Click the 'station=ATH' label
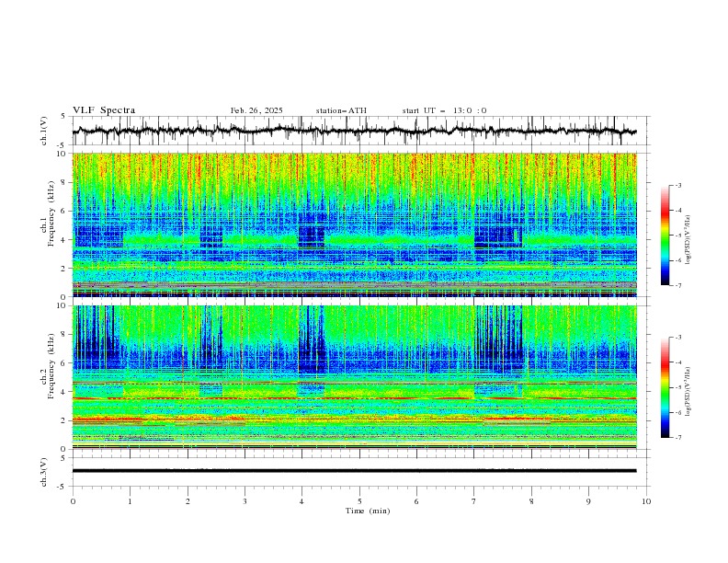728x563 pixels. 341,110
